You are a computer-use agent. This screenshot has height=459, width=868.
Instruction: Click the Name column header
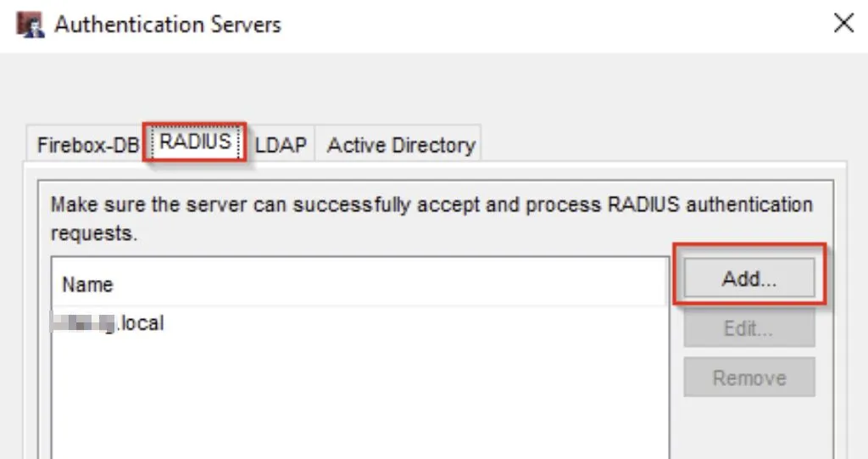pos(359,284)
